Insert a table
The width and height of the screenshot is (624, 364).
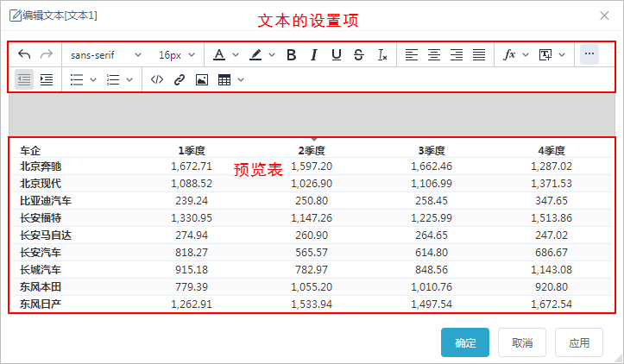(224, 79)
